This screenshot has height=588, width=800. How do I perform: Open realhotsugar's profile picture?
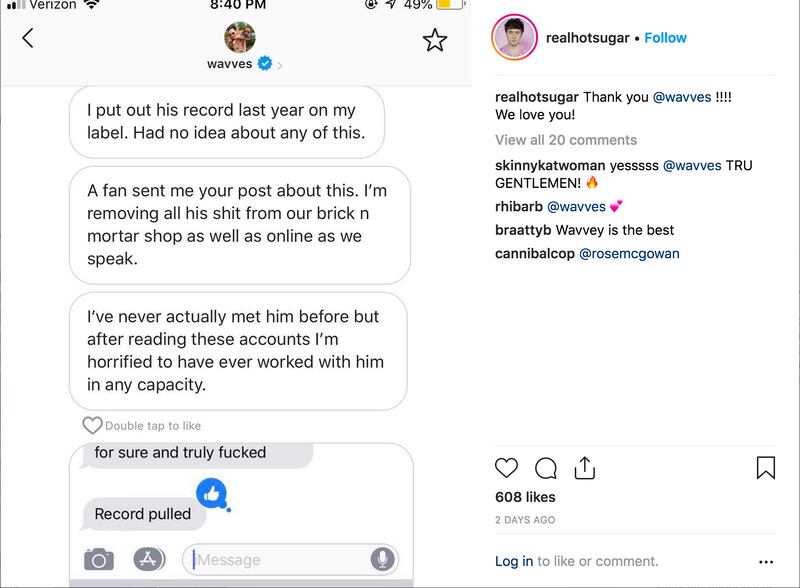[513, 38]
